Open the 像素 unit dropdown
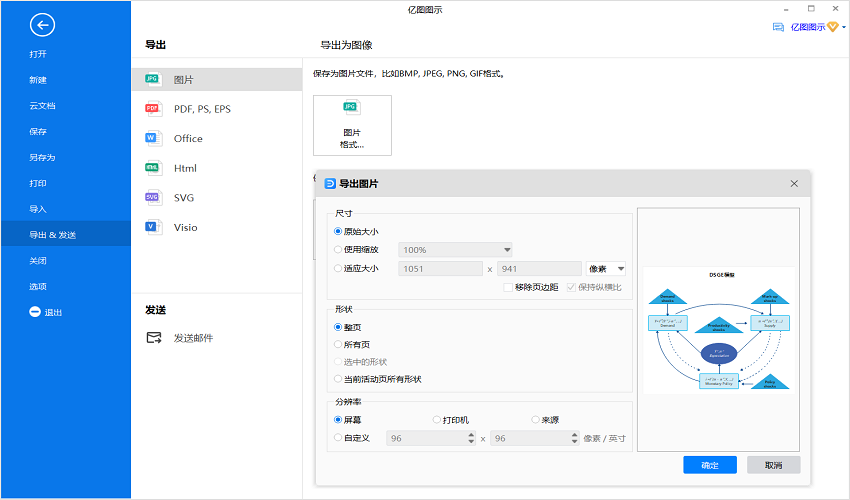This screenshot has width=850, height=500. pyautogui.click(x=606, y=268)
